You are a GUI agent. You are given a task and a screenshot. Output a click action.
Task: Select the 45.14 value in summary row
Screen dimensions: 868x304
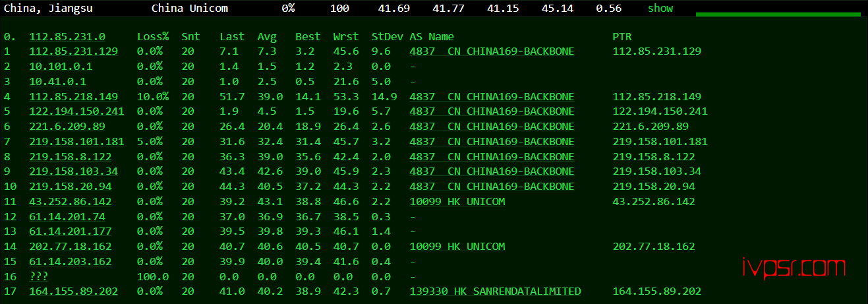pos(558,8)
